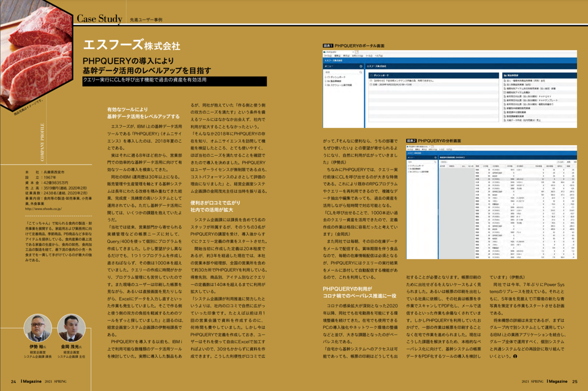Select the phpquery browser tab in Figure 1
Screen dimensions: 588x391
tap(338, 52)
